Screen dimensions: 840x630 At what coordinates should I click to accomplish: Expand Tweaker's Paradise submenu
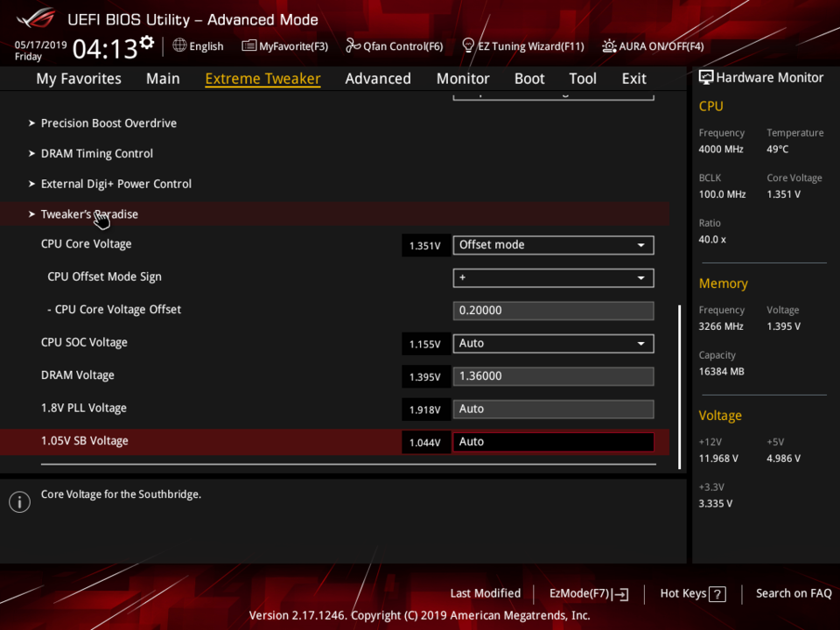[89, 214]
